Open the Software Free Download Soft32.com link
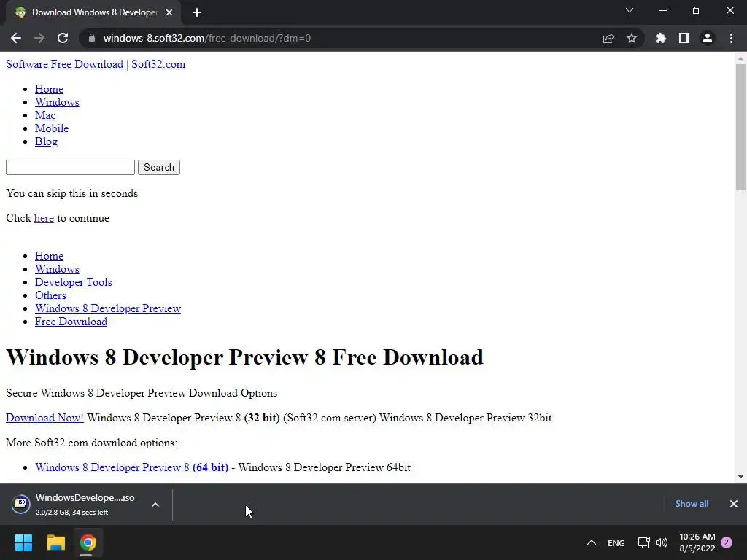 [x=96, y=64]
